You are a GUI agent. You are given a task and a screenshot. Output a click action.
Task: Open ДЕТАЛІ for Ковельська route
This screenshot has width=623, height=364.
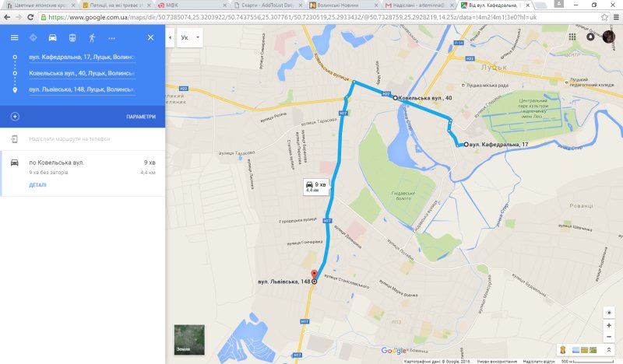(x=37, y=185)
